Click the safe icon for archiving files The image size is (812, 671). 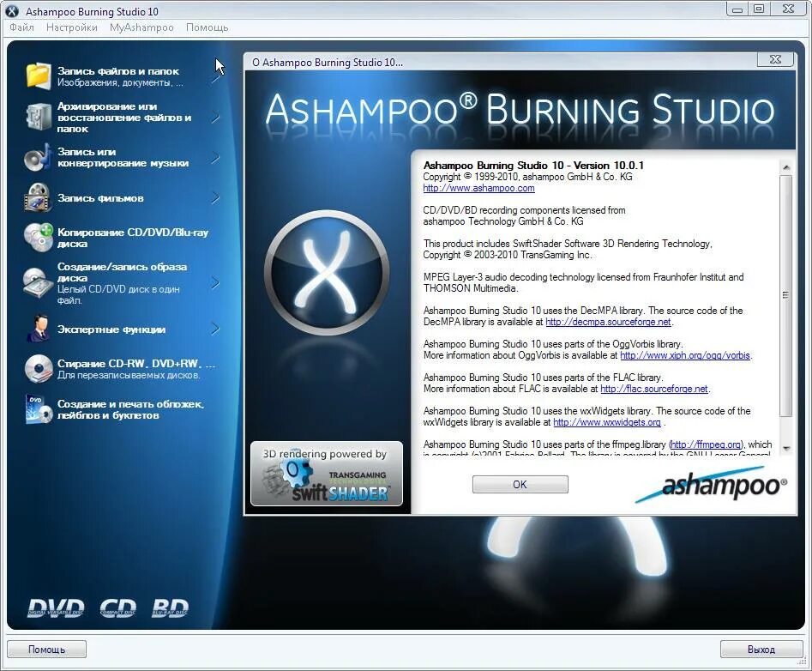coord(39,117)
